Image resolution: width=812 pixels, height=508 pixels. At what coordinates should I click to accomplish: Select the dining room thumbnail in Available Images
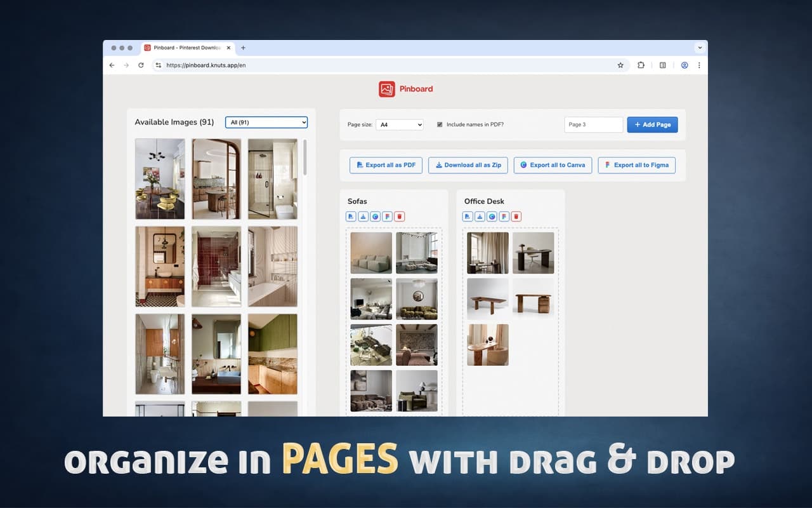click(x=160, y=178)
